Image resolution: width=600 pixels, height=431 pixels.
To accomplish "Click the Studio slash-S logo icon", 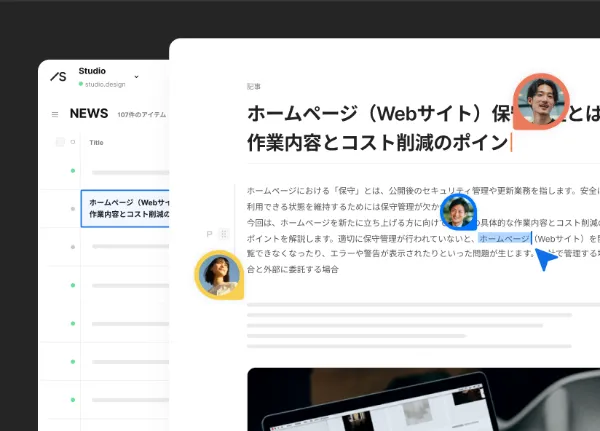I will [x=58, y=77].
